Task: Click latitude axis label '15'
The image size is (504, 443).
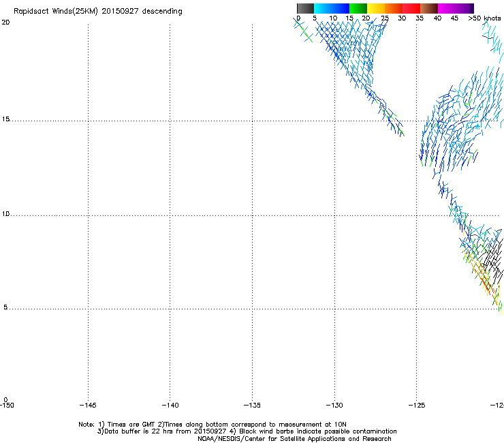Action: point(5,119)
